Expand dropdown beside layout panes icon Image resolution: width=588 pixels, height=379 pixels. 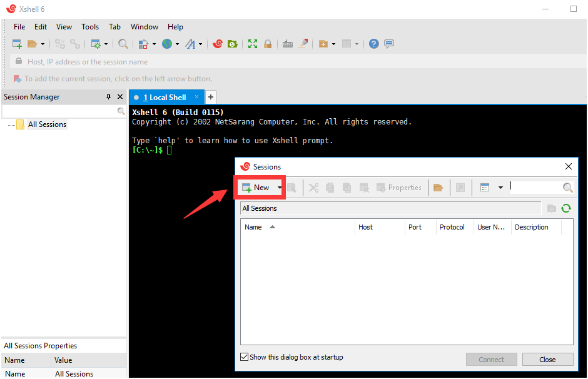357,44
